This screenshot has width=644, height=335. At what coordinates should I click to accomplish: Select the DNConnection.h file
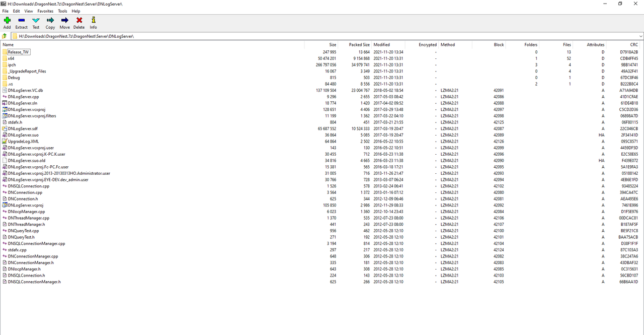click(23, 198)
